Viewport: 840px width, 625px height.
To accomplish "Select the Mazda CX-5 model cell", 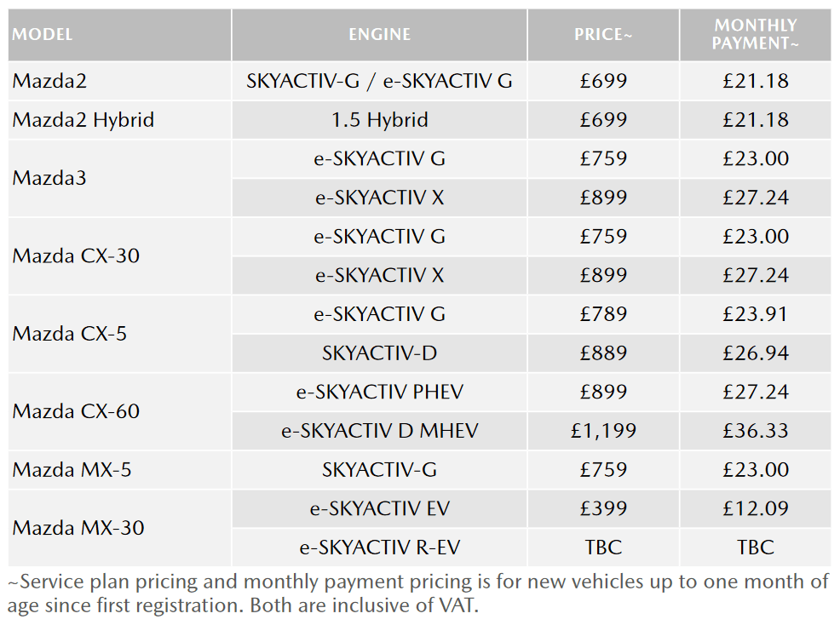I will tap(119, 334).
